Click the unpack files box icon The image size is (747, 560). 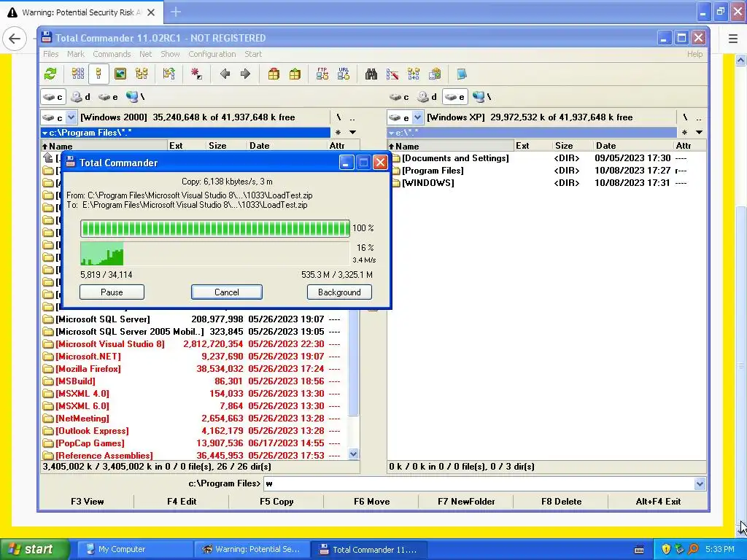click(x=295, y=74)
